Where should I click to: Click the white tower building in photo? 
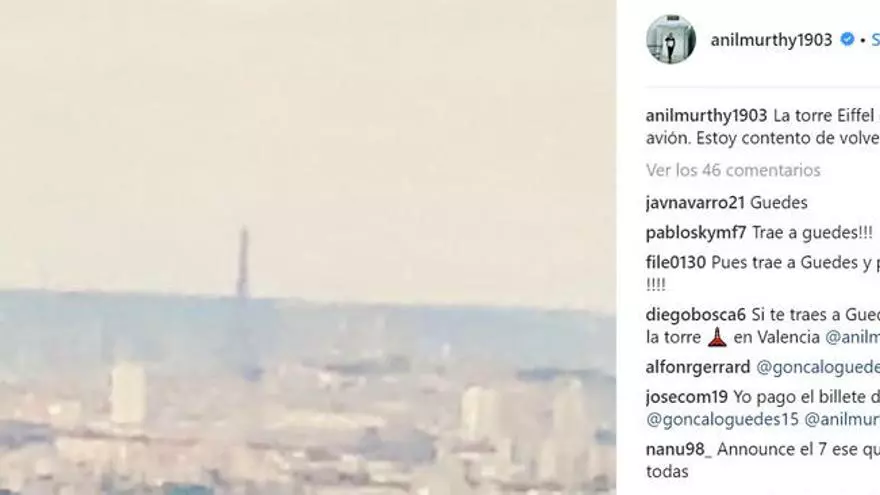[x=129, y=393]
